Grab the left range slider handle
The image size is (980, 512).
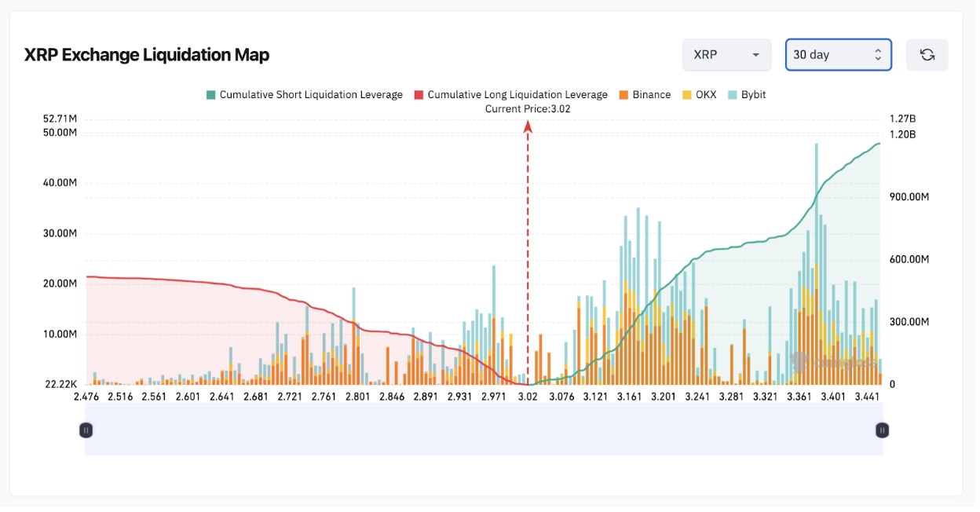86,430
